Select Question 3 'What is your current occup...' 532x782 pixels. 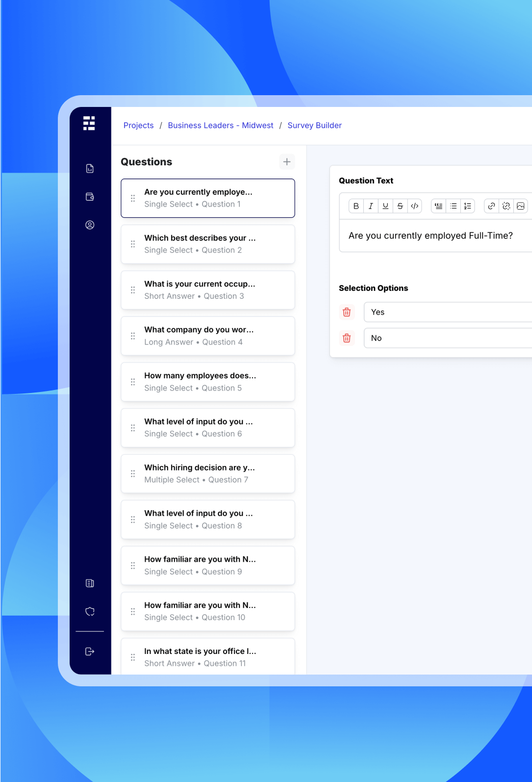coord(208,290)
